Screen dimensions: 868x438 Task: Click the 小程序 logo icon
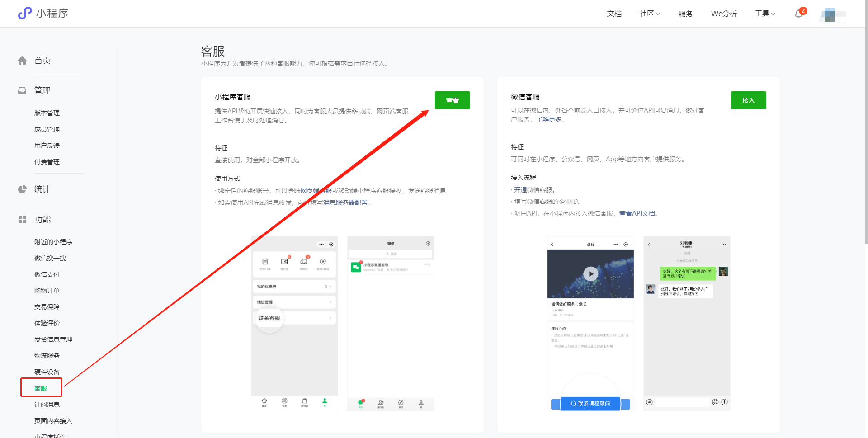pyautogui.click(x=25, y=13)
